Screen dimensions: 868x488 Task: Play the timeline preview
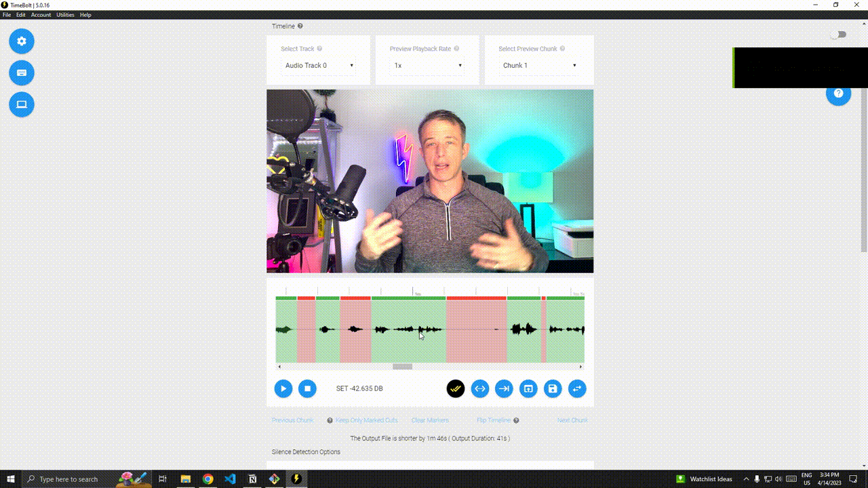[x=283, y=388]
